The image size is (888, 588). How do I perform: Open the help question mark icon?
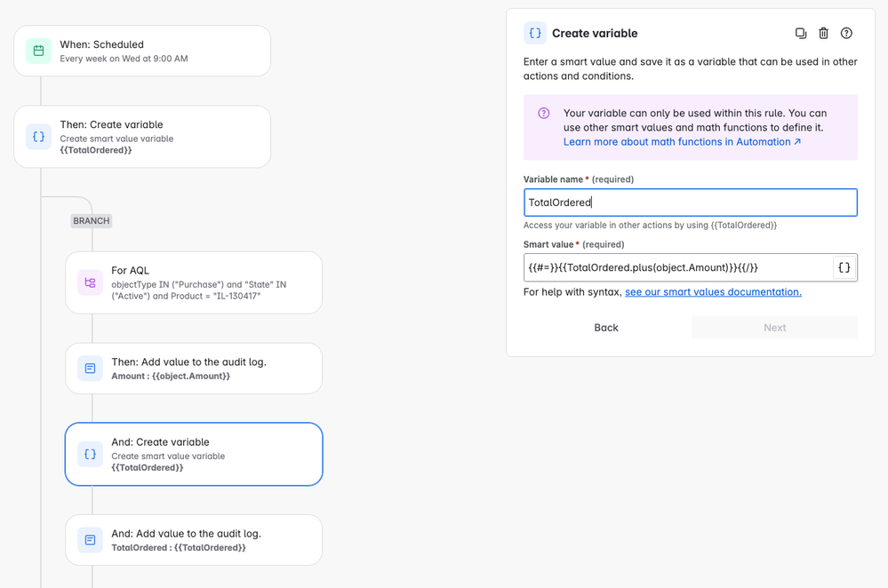[x=845, y=33]
